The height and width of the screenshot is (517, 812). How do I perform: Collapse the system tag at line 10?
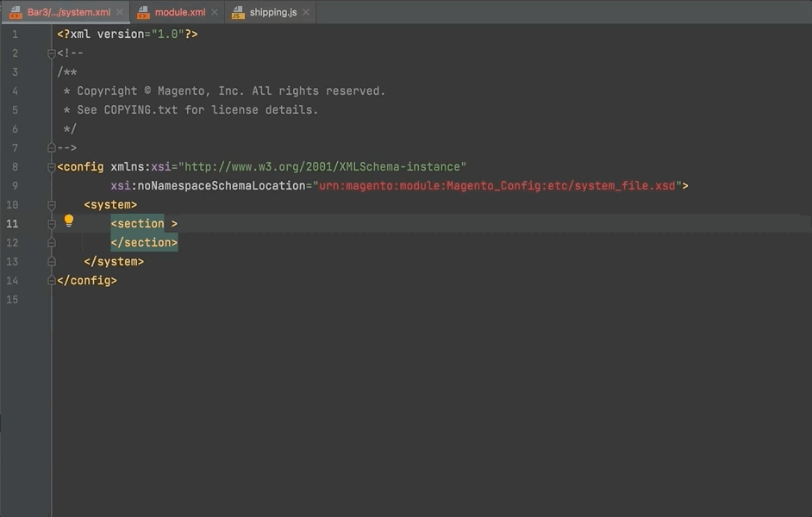coord(52,205)
